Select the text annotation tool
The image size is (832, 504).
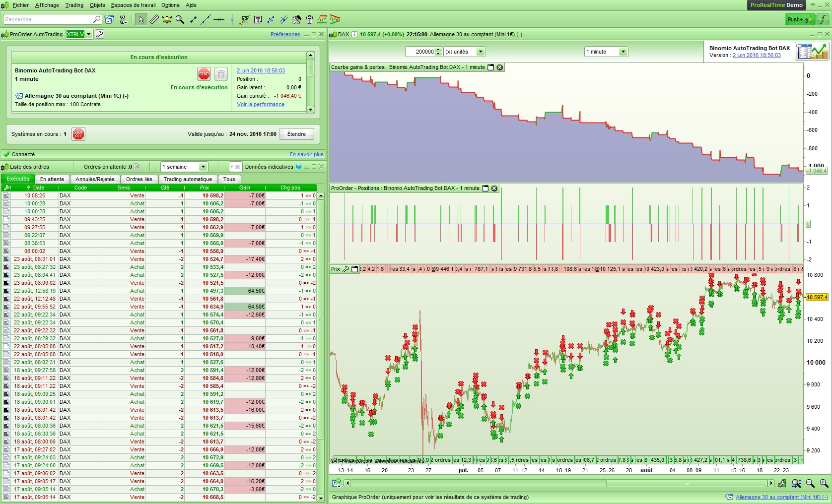coord(258,19)
